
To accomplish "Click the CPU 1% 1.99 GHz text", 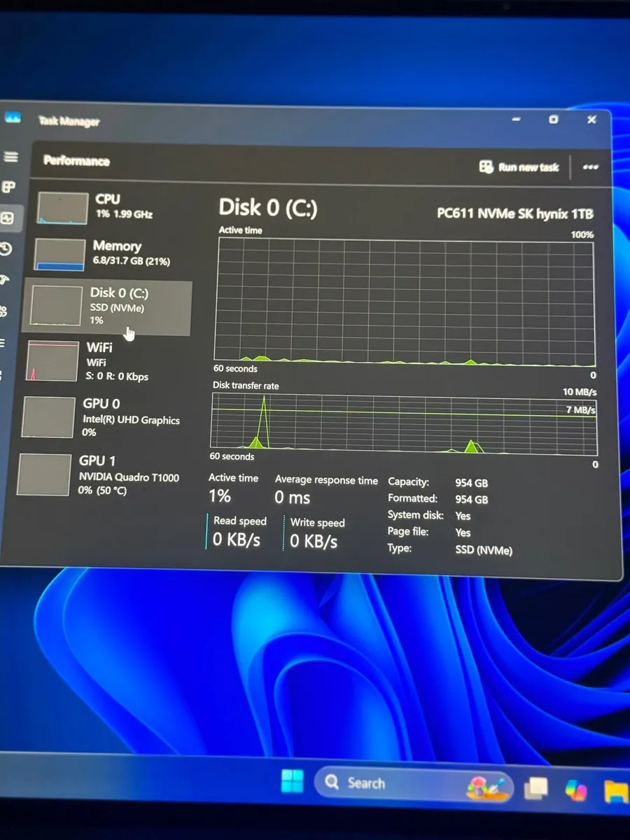I will point(124,214).
